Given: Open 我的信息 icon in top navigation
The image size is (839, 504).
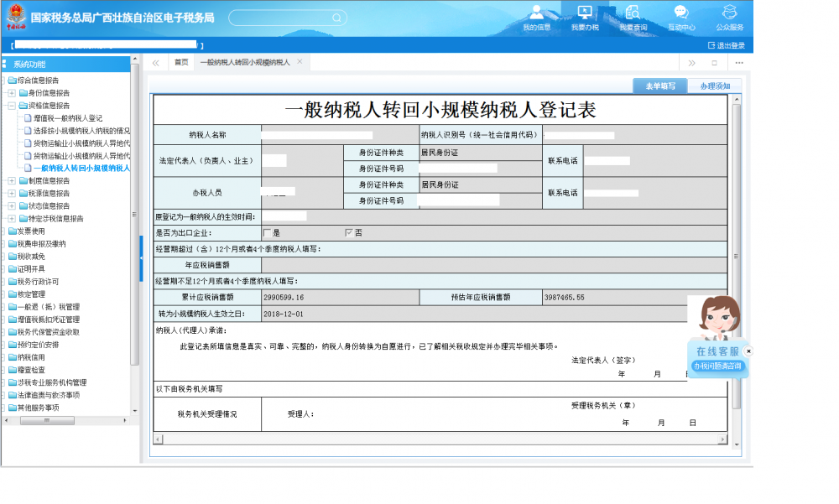Looking at the screenshot, I should [537, 13].
